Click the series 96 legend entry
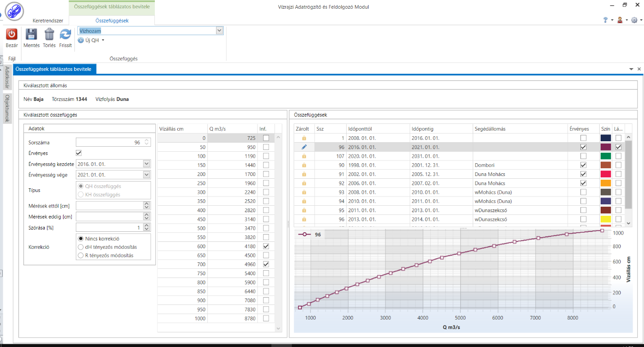 tap(311, 234)
